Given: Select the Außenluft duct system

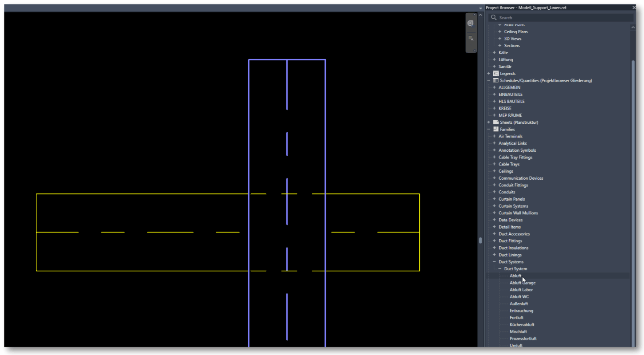Looking at the screenshot, I should pos(519,304).
